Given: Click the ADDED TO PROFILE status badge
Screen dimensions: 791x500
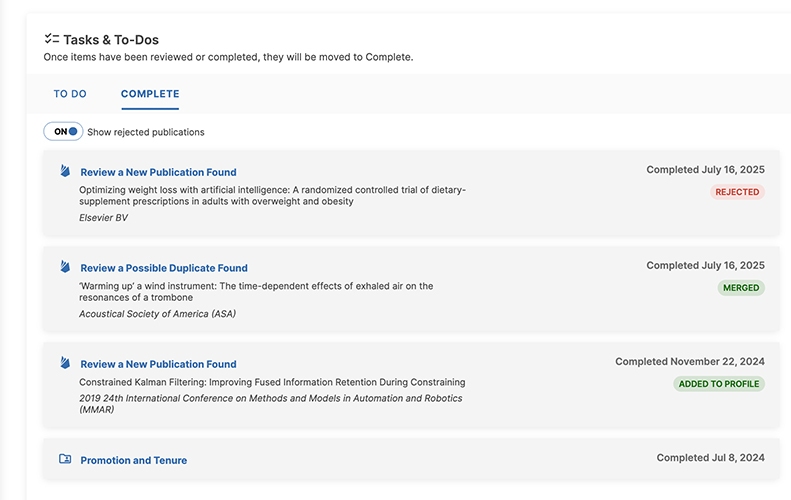Looking at the screenshot, I should (x=719, y=384).
